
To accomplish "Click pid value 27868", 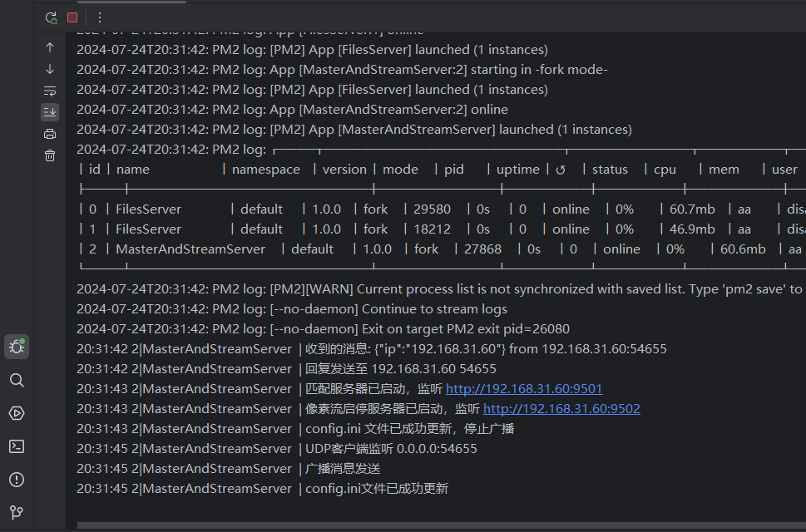I will tap(482, 249).
